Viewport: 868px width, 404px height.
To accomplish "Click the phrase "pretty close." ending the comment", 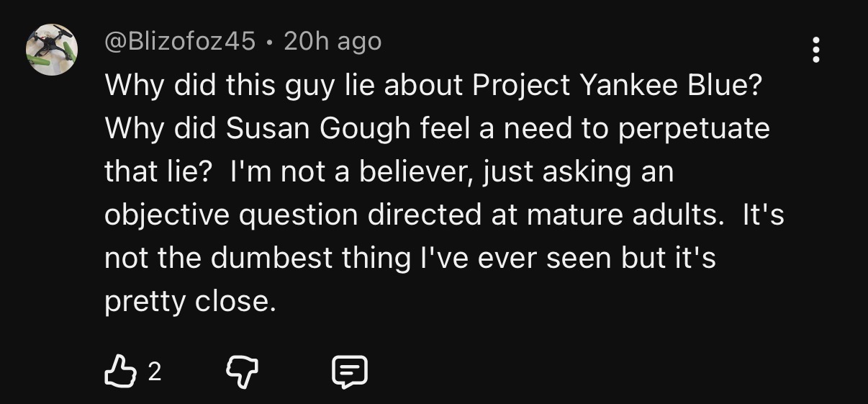I will pos(190,301).
